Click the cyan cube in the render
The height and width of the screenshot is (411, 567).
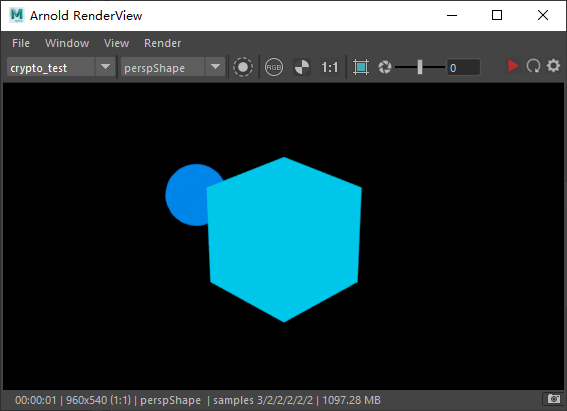point(285,239)
